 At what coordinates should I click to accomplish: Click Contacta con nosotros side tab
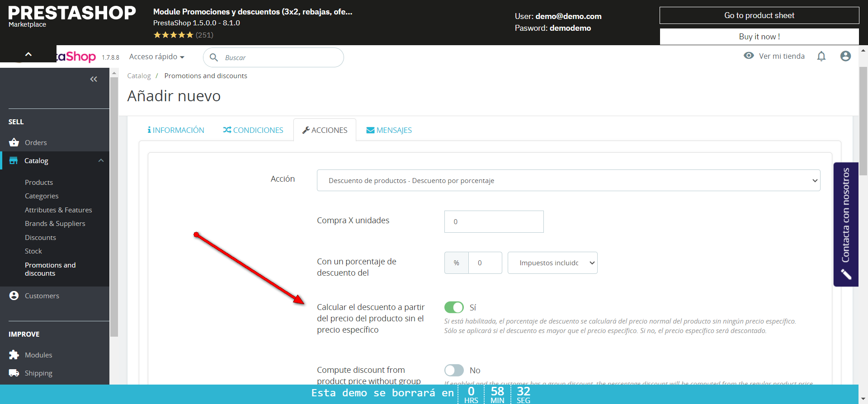pyautogui.click(x=846, y=224)
